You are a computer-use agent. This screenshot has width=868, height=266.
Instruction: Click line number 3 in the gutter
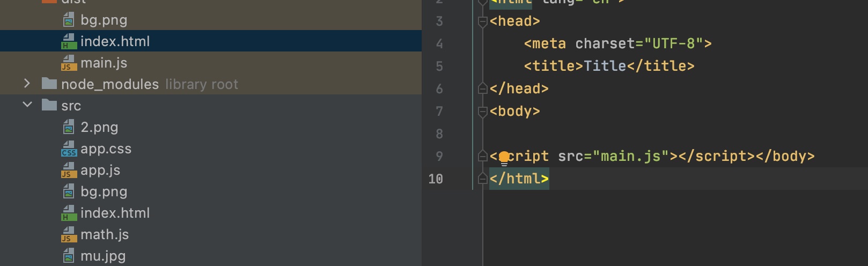point(439,21)
